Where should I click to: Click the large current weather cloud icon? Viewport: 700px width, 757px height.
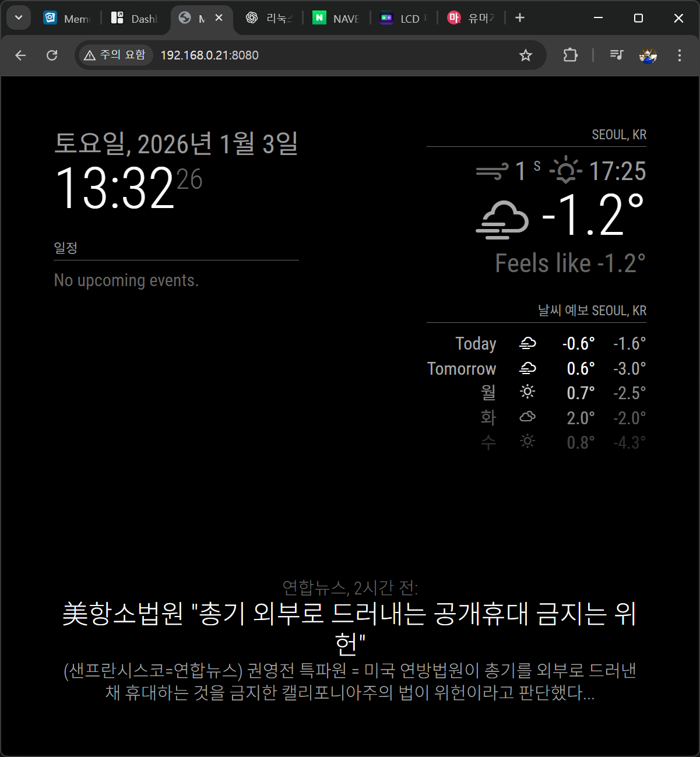tap(502, 220)
